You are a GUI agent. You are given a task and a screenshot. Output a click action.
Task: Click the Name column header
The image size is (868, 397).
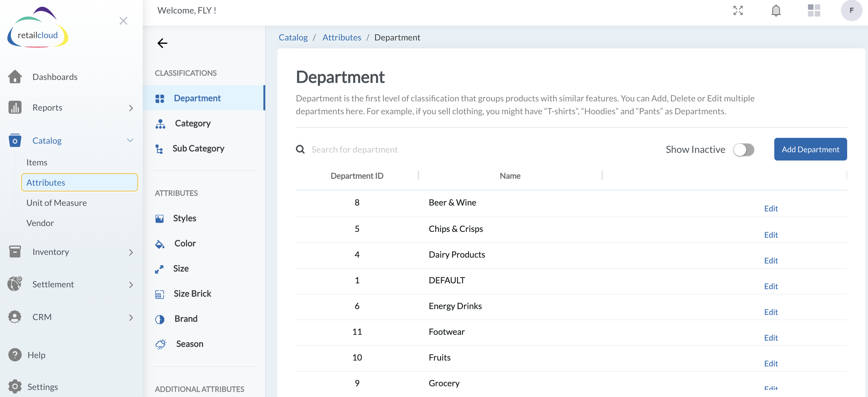click(510, 176)
